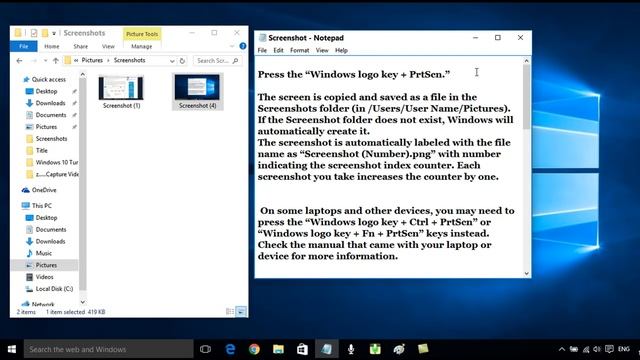
Task: Open the Notepad View menu
Action: point(322,50)
